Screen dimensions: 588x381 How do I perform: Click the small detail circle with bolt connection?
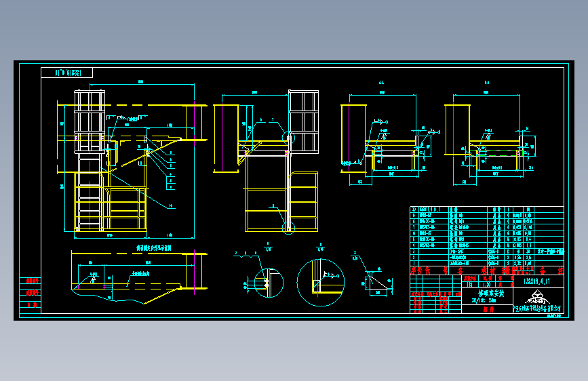[x=269, y=283]
